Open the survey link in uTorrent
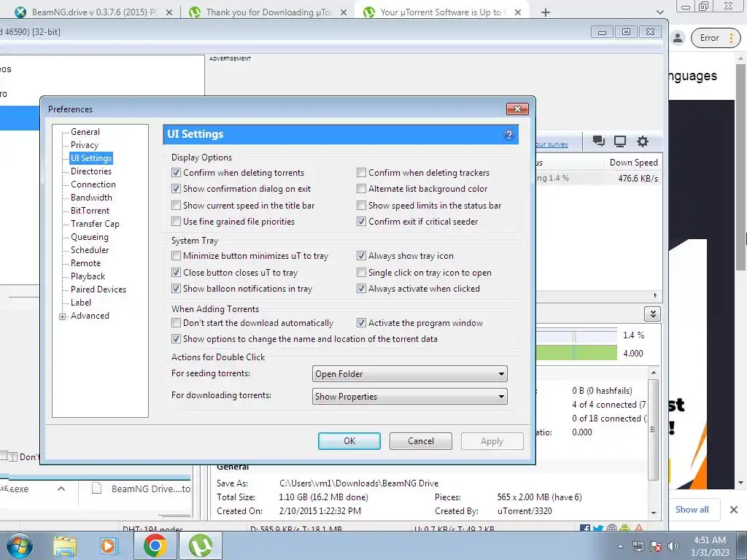 pyautogui.click(x=551, y=144)
